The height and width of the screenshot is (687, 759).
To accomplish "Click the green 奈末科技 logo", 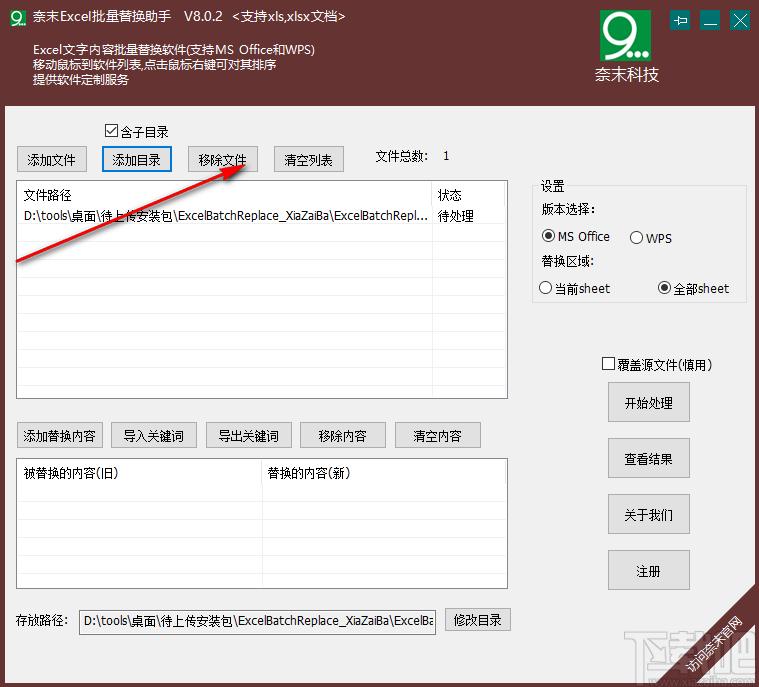I will coord(625,35).
